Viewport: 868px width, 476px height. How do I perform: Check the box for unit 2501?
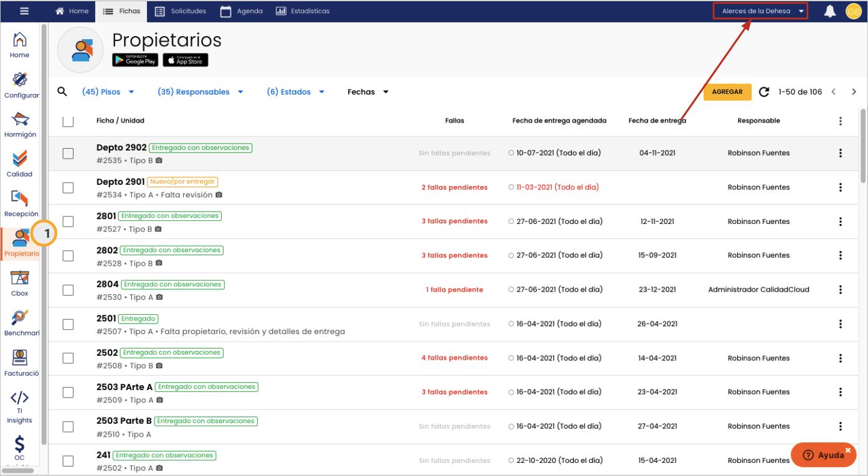[68, 324]
